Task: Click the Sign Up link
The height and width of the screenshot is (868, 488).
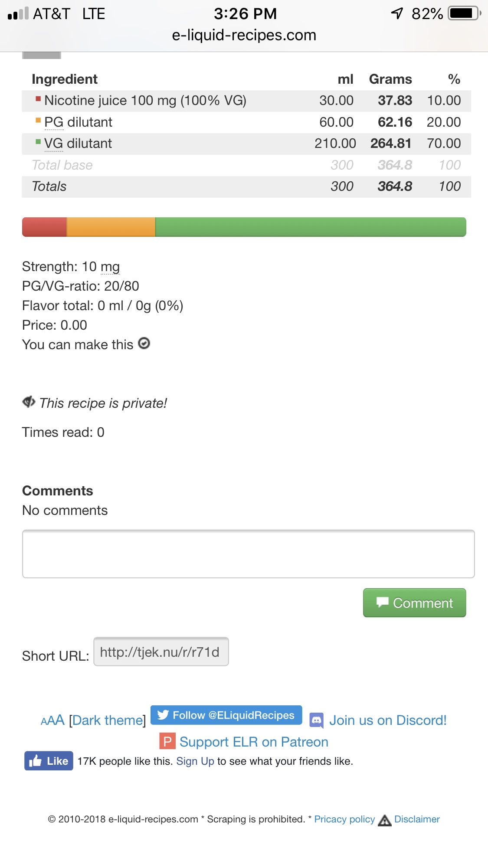Action: pyautogui.click(x=195, y=761)
